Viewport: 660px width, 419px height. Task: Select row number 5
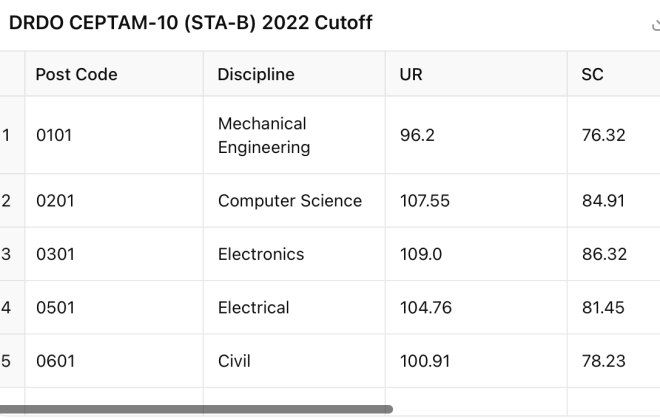(x=6, y=361)
